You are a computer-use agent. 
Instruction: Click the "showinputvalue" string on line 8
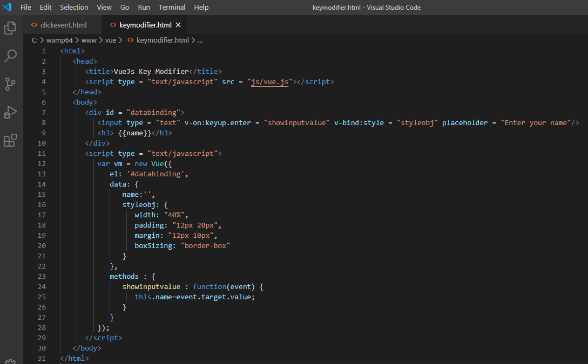pyautogui.click(x=296, y=122)
